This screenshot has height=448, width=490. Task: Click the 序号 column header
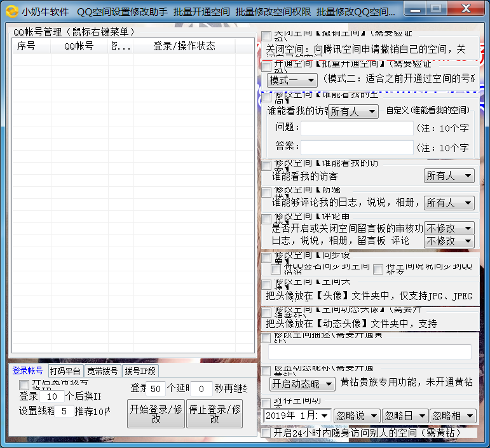tap(32, 46)
